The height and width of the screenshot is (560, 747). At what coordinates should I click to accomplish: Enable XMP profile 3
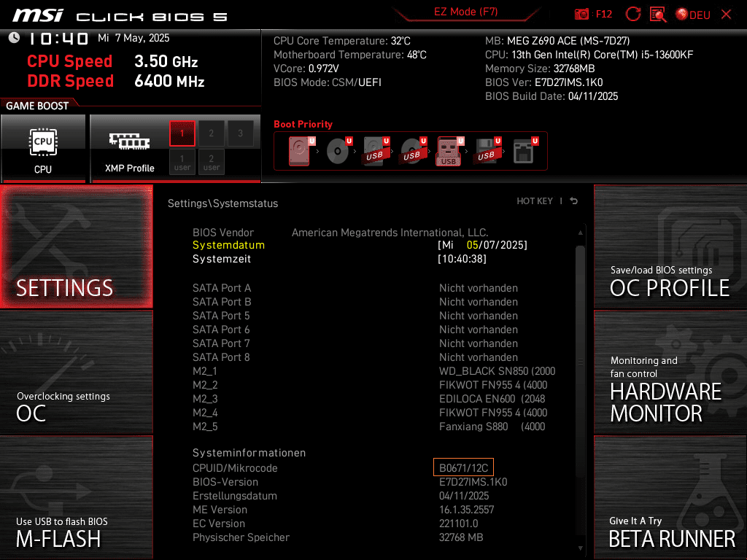click(240, 133)
